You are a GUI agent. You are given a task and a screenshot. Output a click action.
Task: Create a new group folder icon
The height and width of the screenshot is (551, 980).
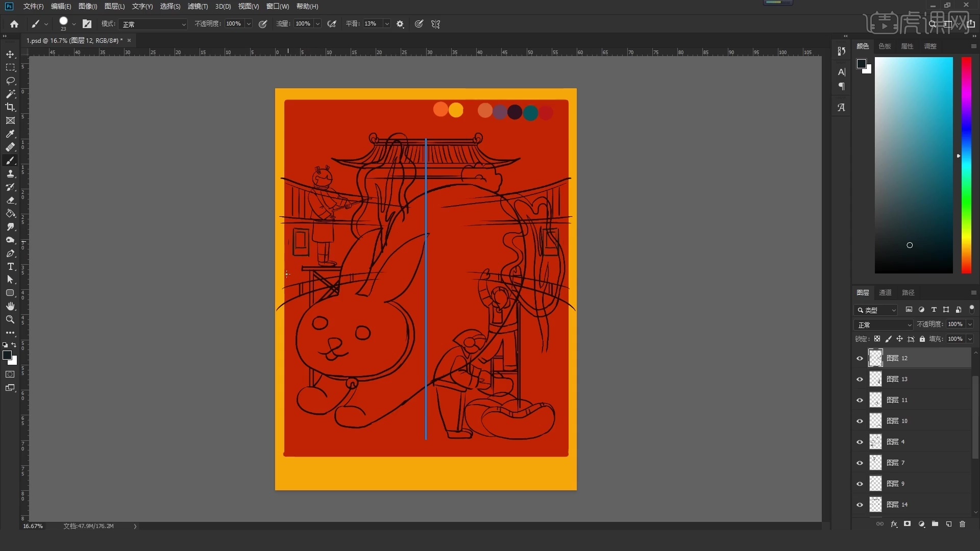tap(935, 524)
